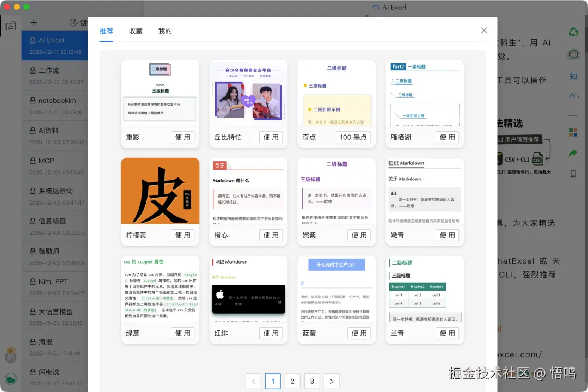Click the camera icon in the right sidebar

(x=573, y=53)
